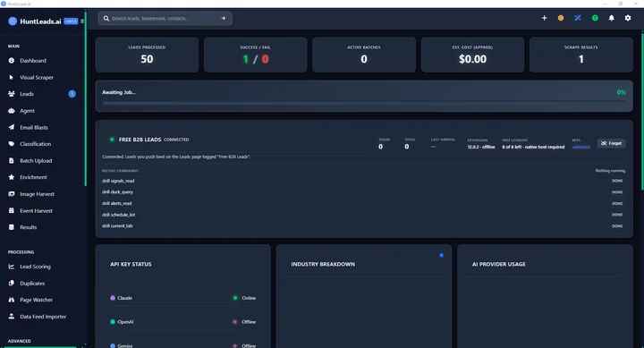Screen dimensions: 644x348
Task: Click the 'Nothing running.' status text
Action: pyautogui.click(x=610, y=171)
